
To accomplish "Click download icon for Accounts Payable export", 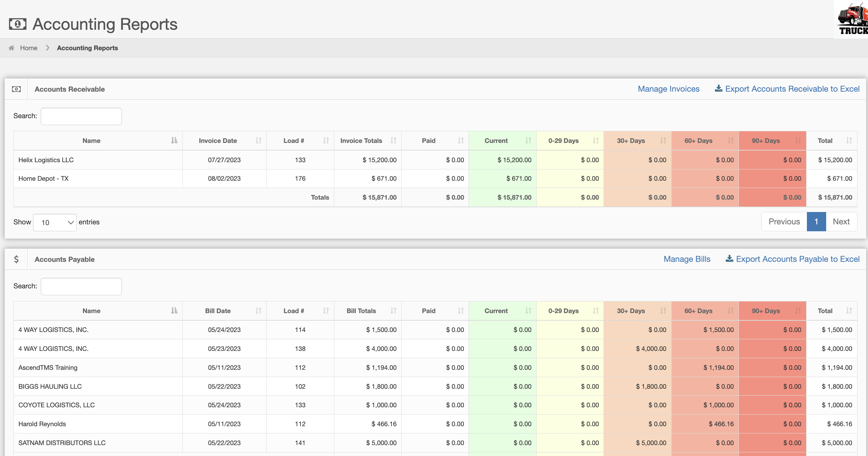I will 729,259.
